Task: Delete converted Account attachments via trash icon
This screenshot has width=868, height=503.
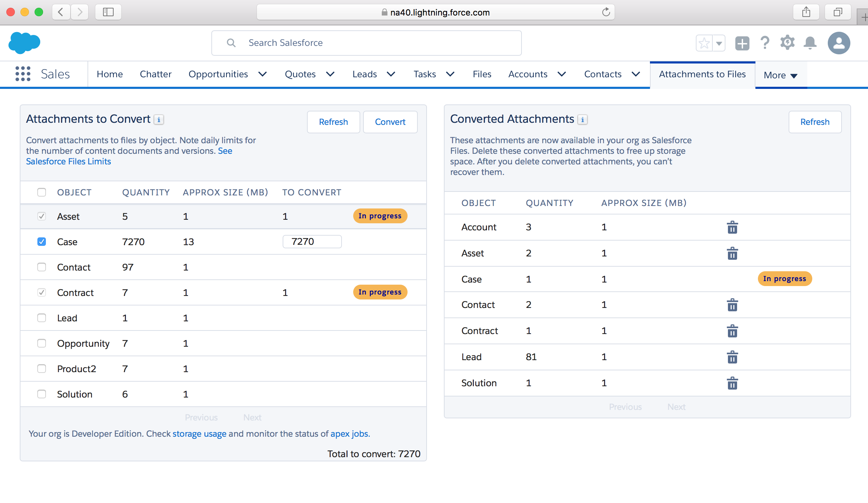Action: 733,227
